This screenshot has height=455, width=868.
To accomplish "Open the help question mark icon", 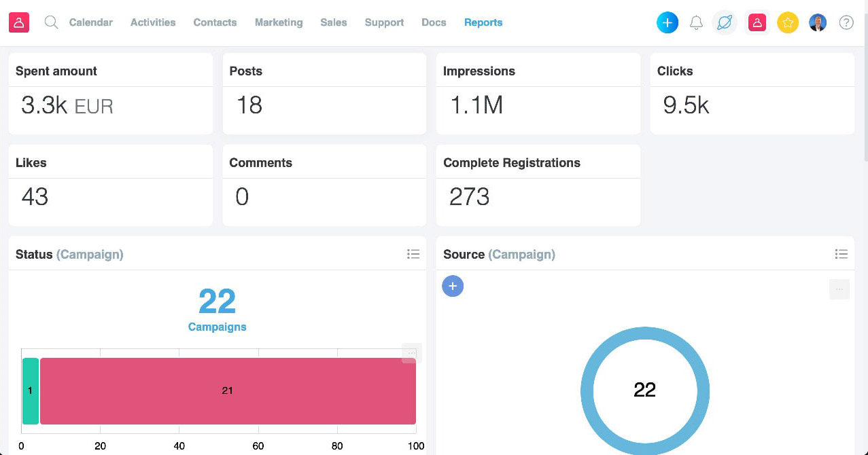I will (x=846, y=22).
